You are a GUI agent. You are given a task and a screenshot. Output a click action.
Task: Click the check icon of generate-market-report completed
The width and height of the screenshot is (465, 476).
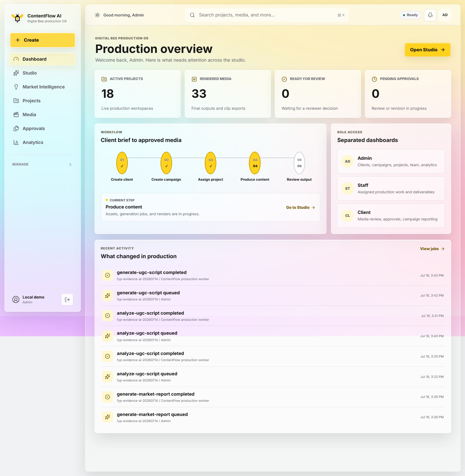click(108, 397)
